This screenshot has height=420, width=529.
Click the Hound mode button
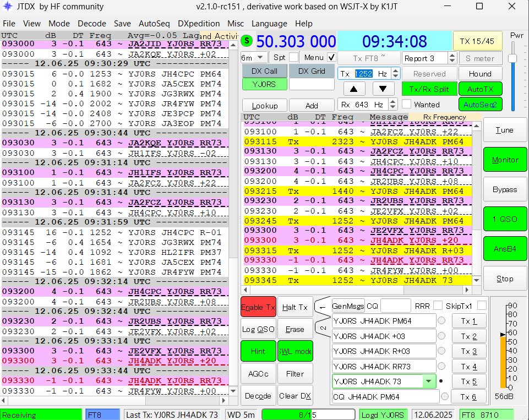[479, 74]
